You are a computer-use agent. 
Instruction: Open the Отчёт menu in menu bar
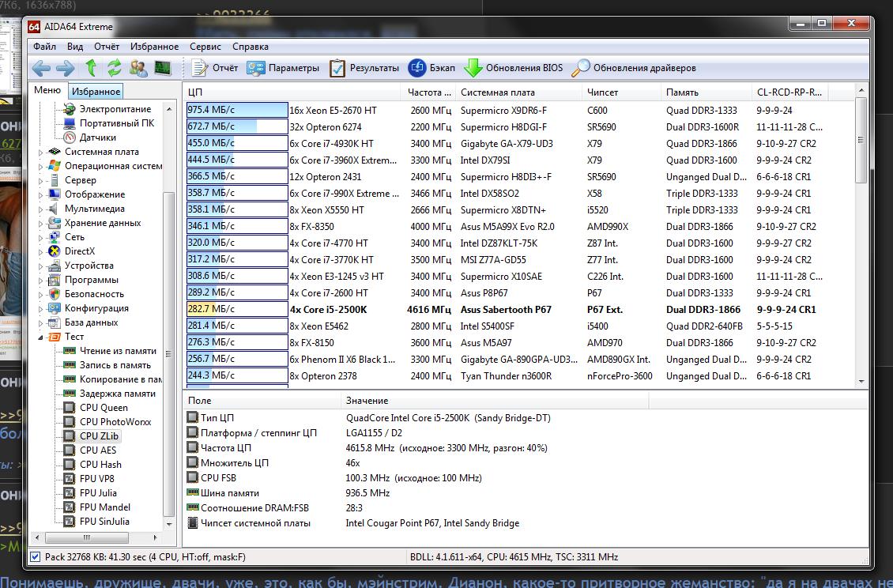[107, 47]
